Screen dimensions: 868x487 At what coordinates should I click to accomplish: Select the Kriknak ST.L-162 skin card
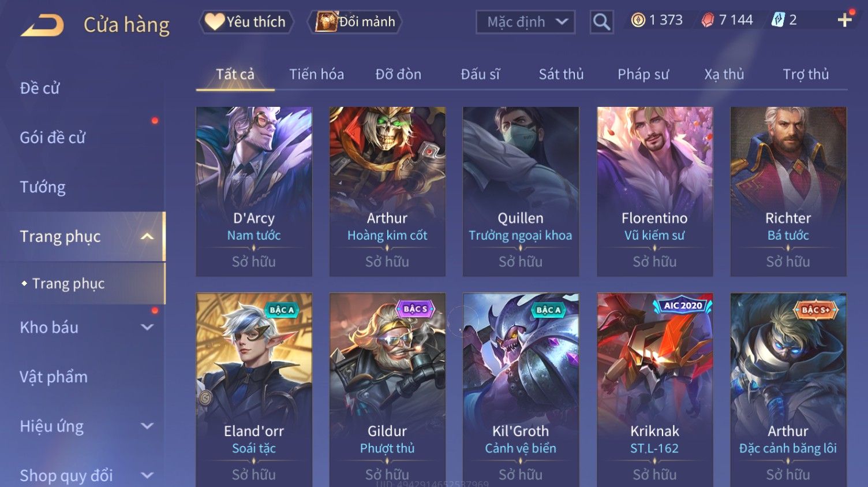coord(654,390)
